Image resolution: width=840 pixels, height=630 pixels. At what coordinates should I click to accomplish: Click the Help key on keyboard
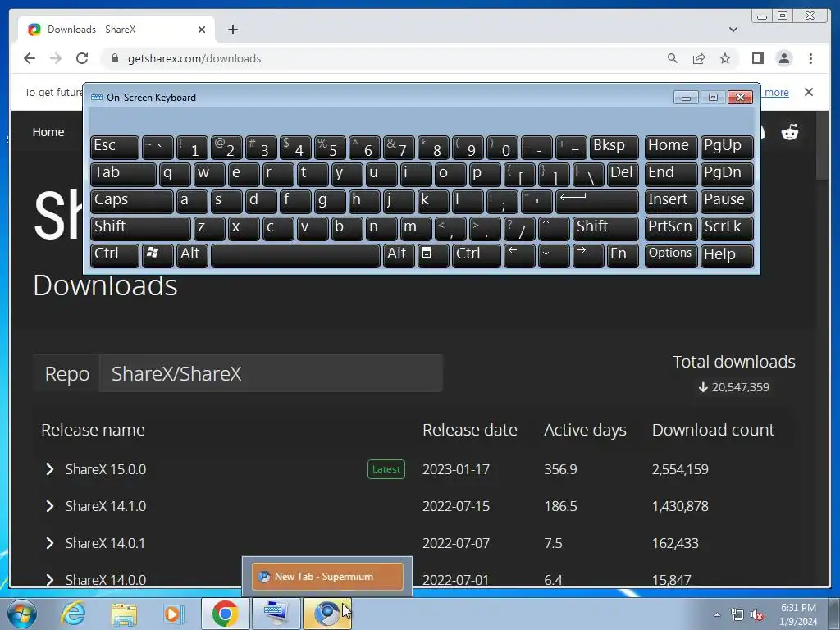[x=727, y=255]
